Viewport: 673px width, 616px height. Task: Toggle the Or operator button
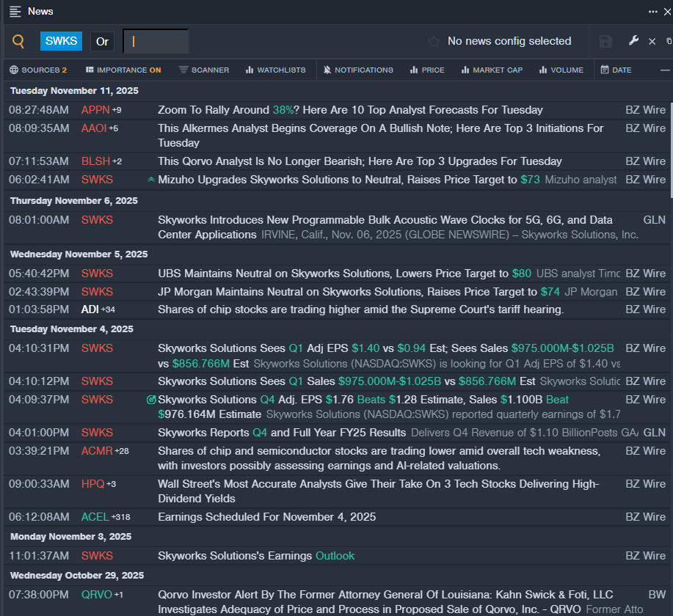pos(102,42)
